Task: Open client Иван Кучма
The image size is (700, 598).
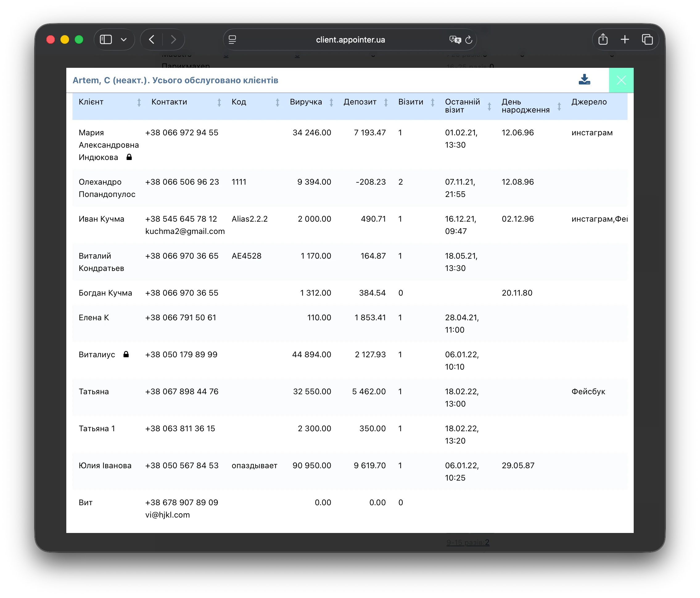Action: click(101, 219)
